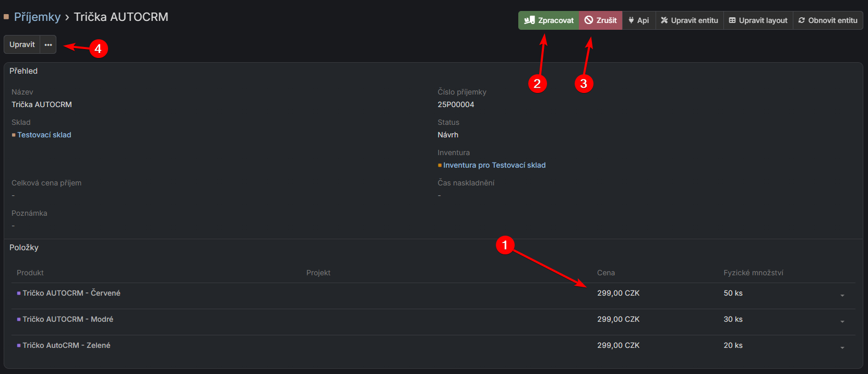Expand row dropdown for Modré item
Image resolution: width=868 pixels, height=374 pixels.
842,322
